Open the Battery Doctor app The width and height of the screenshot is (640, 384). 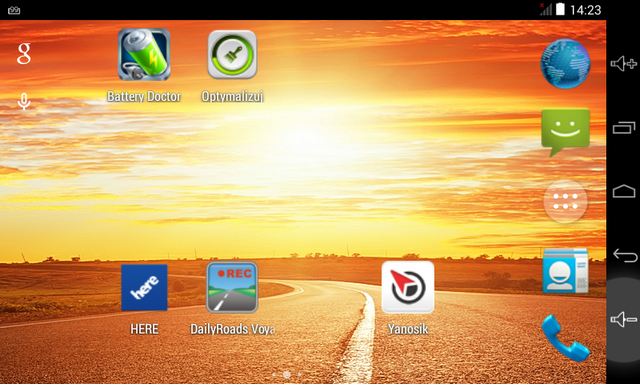click(x=144, y=55)
